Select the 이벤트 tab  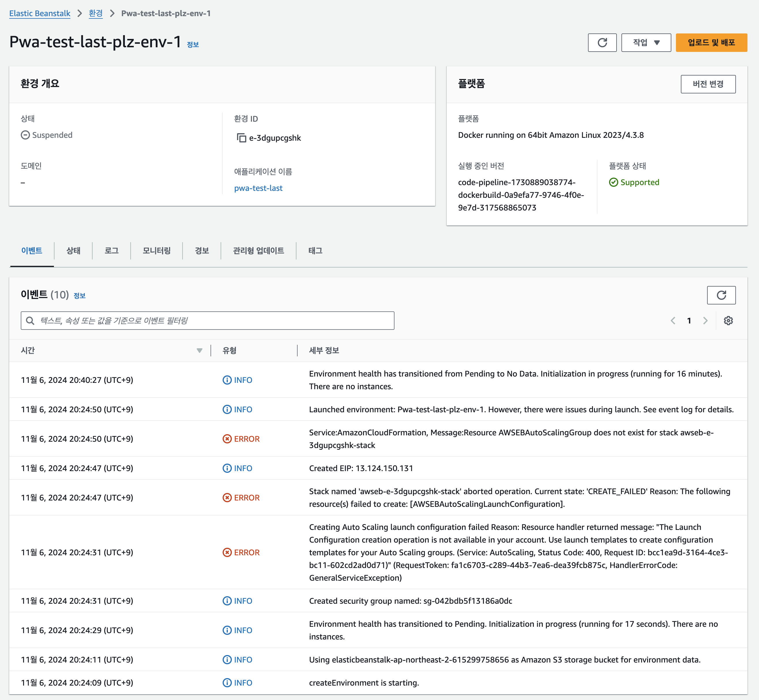(32, 250)
